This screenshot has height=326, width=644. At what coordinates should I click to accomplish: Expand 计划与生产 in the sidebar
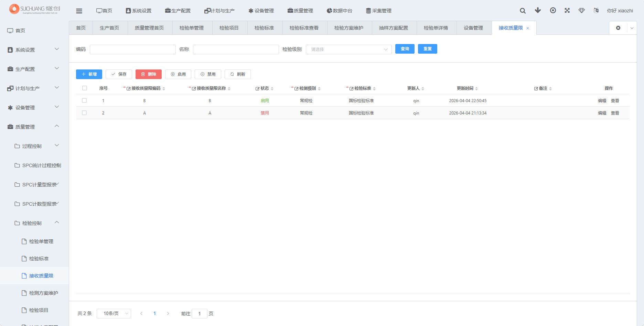34,88
